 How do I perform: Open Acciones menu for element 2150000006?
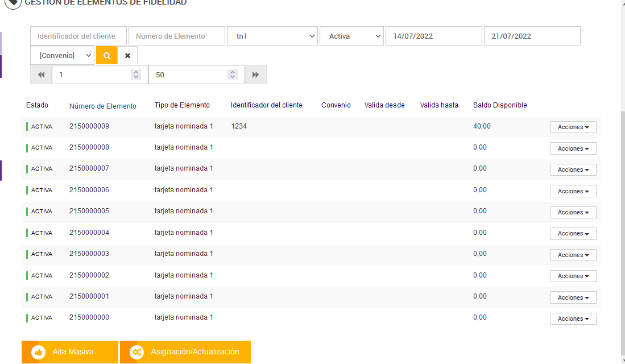pyautogui.click(x=573, y=191)
